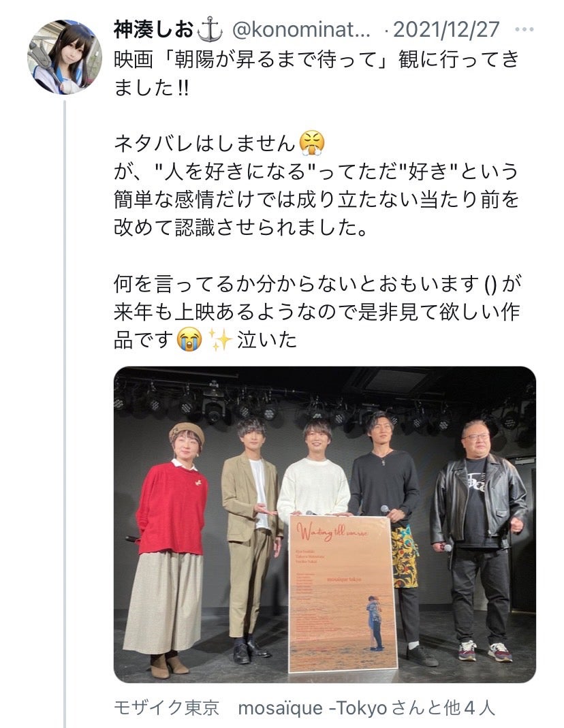Click the paragraph starting 何を言ってるか
Image resolution: width=564 pixels, height=728 pixels.
(317, 311)
